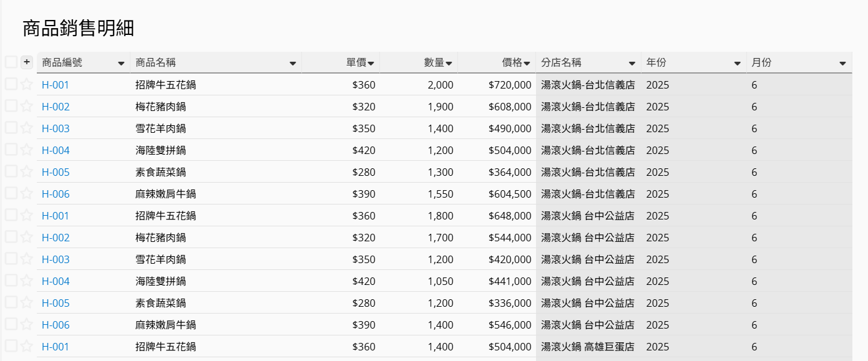868x361 pixels.
Task: Open the H-004 link in the 台北信義店 row
Action: [x=56, y=150]
